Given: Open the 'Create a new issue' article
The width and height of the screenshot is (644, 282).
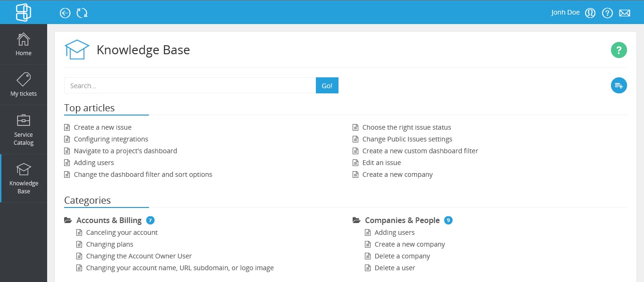Looking at the screenshot, I should [103, 127].
